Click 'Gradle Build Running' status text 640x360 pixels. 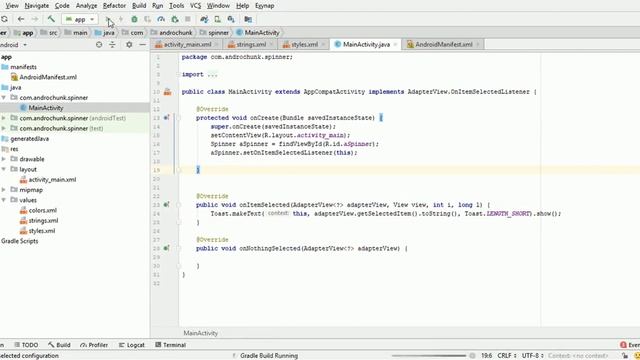point(269,356)
